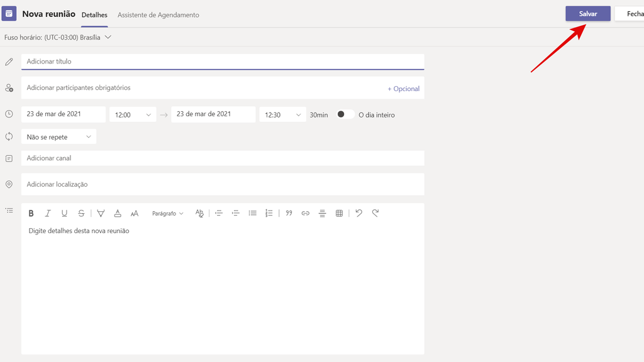
Task: Insert a table in the description
Action: coord(339,213)
